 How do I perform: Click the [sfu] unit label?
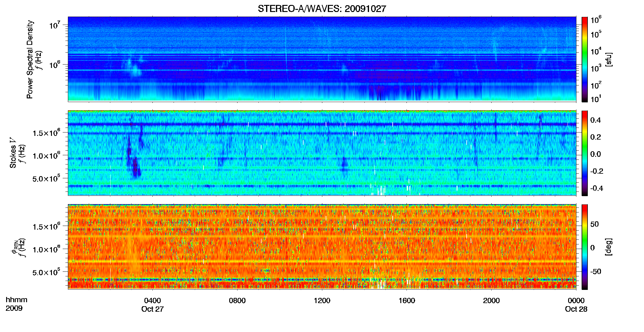pyautogui.click(x=609, y=60)
